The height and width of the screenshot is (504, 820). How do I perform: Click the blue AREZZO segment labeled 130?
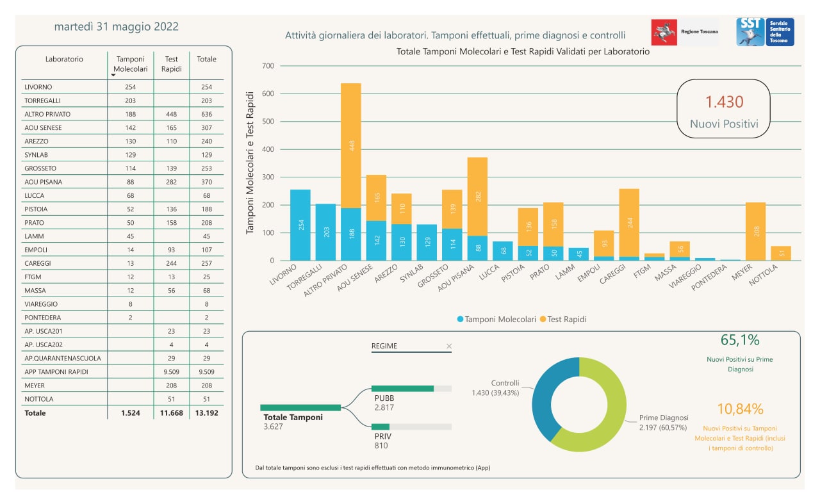[402, 242]
